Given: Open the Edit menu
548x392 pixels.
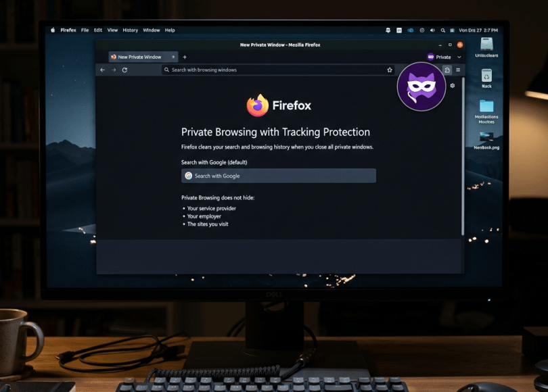Looking at the screenshot, I should (x=98, y=30).
